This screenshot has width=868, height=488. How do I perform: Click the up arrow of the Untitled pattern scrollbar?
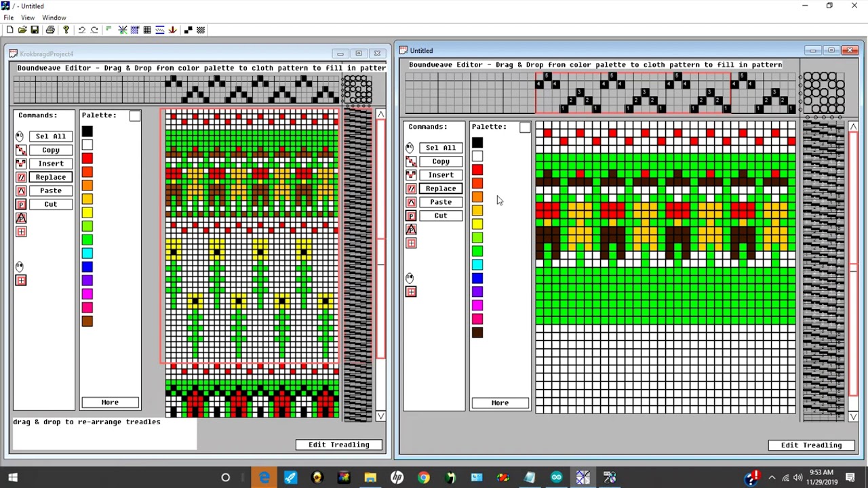coord(853,127)
